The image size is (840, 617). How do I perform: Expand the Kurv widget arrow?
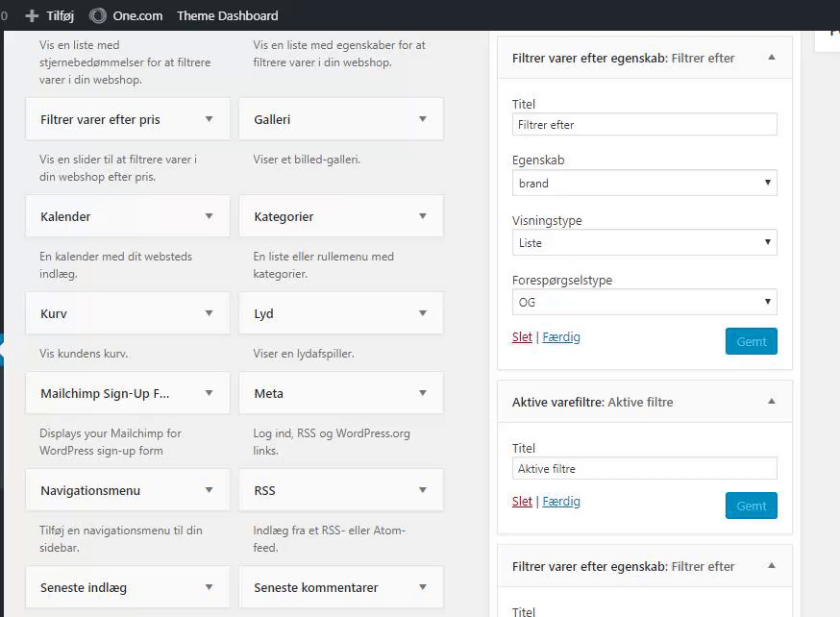pos(209,313)
